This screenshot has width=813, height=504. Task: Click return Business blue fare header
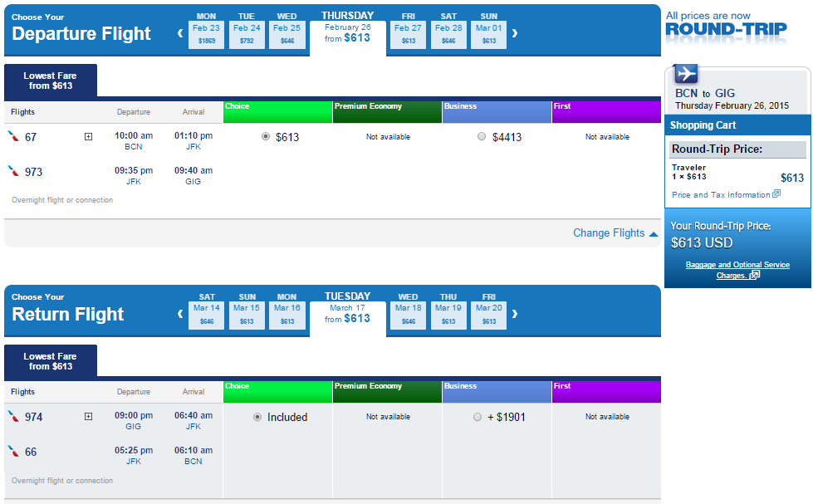click(x=497, y=392)
